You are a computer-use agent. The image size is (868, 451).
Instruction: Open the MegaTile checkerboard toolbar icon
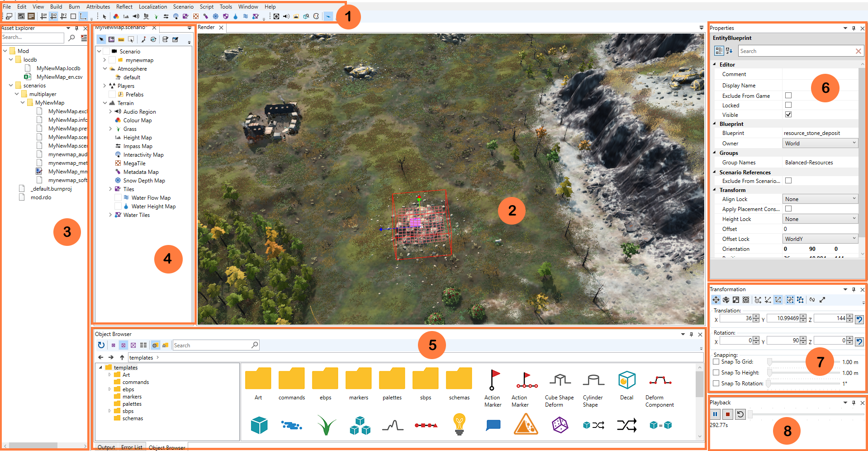tap(196, 16)
